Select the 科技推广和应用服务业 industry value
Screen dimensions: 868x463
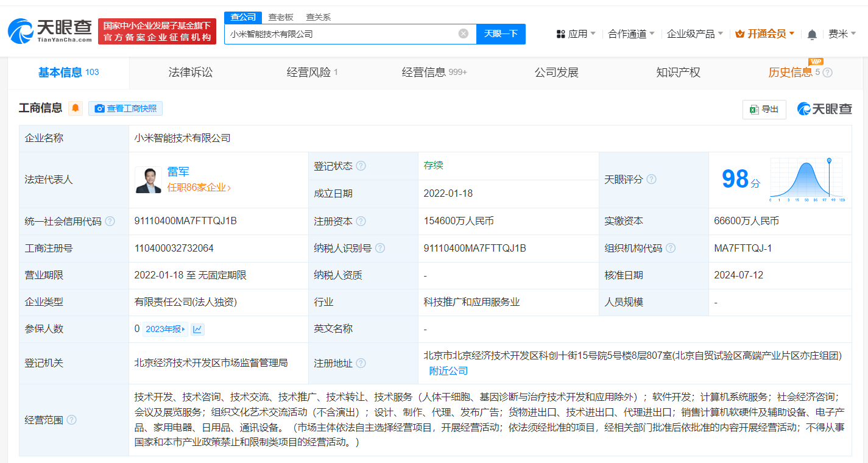coord(472,302)
